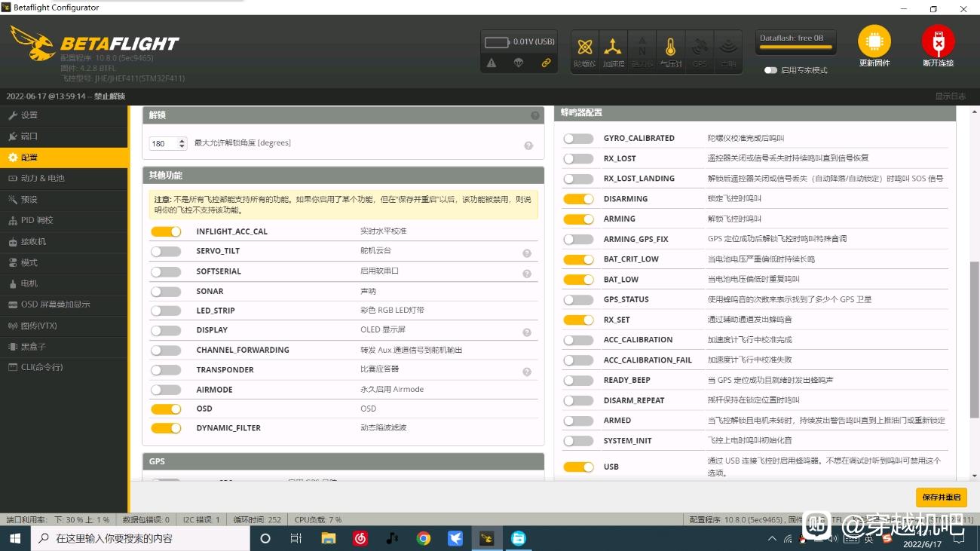Open Google Chrome from the taskbar

coord(423,538)
